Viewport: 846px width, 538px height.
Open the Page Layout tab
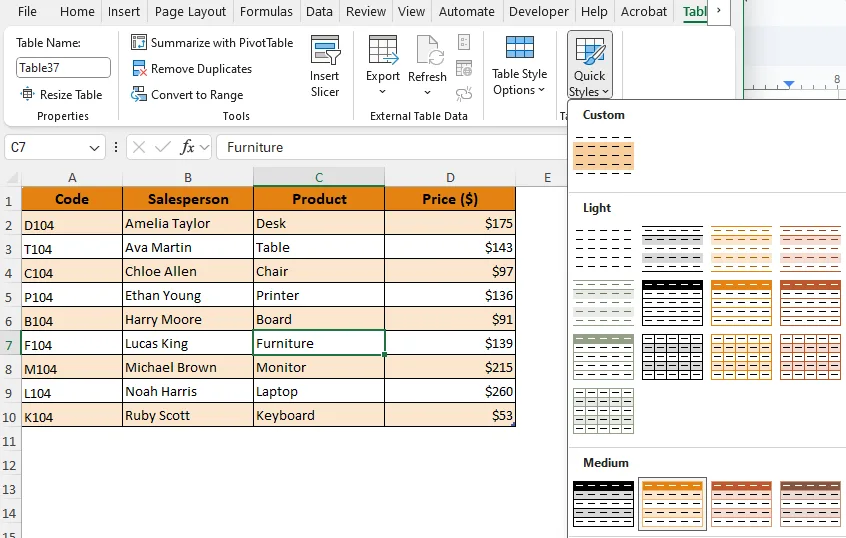[x=190, y=11]
